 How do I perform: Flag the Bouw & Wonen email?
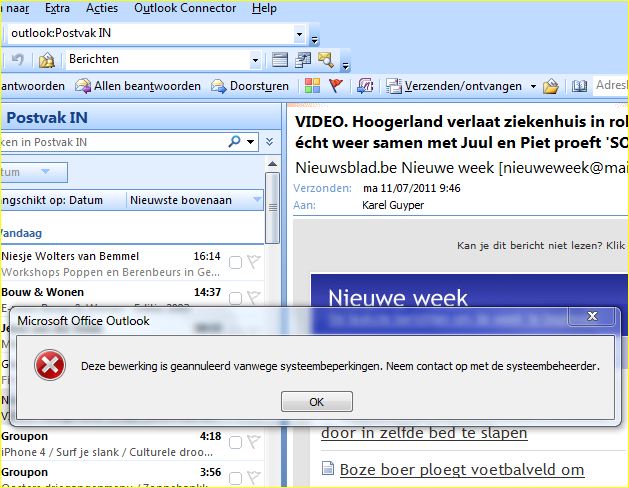click(254, 298)
